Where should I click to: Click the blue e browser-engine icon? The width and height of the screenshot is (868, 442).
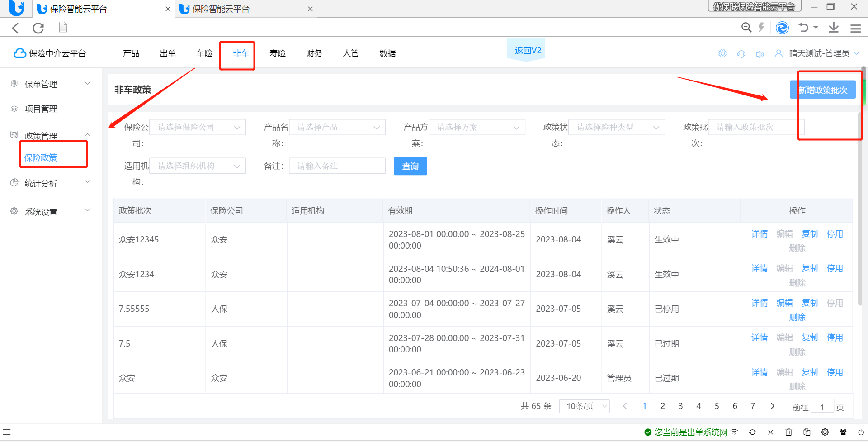(782, 28)
